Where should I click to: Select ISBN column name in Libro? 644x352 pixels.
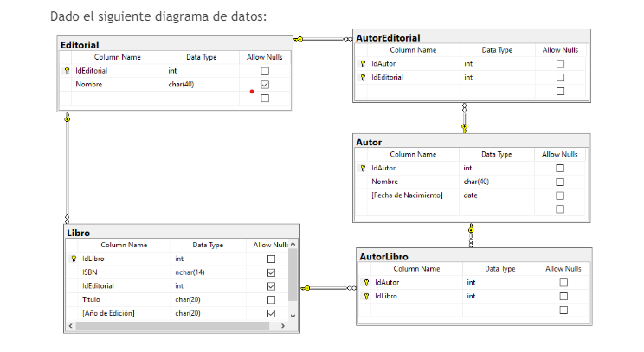90,272
